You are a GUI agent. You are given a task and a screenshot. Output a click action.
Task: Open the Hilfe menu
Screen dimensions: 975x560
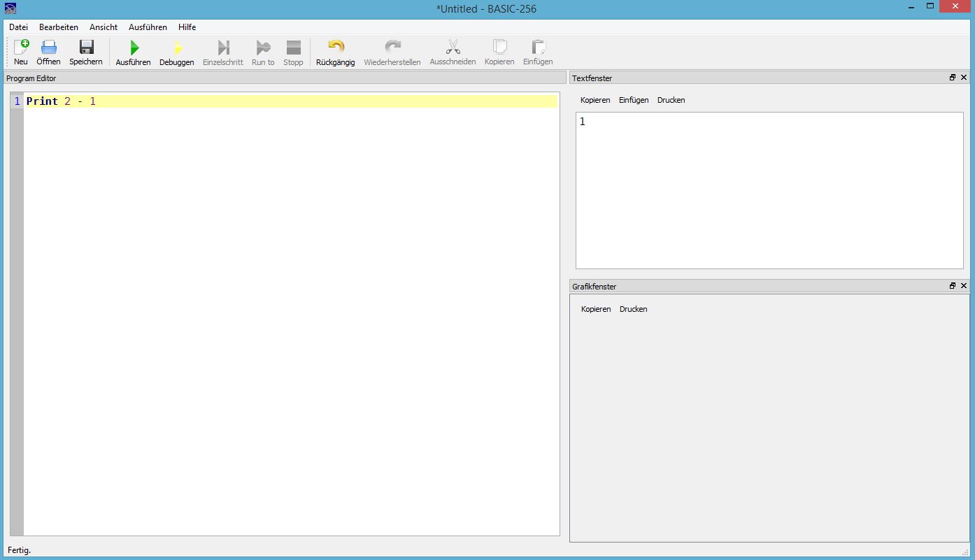[187, 27]
